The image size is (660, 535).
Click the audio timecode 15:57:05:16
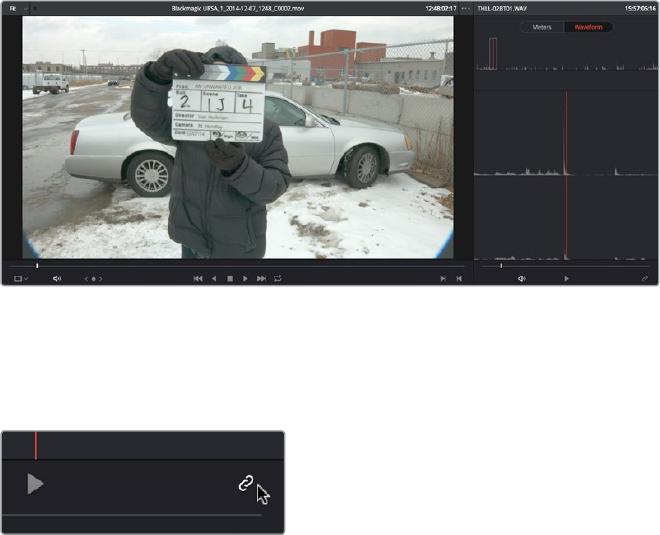(640, 8)
